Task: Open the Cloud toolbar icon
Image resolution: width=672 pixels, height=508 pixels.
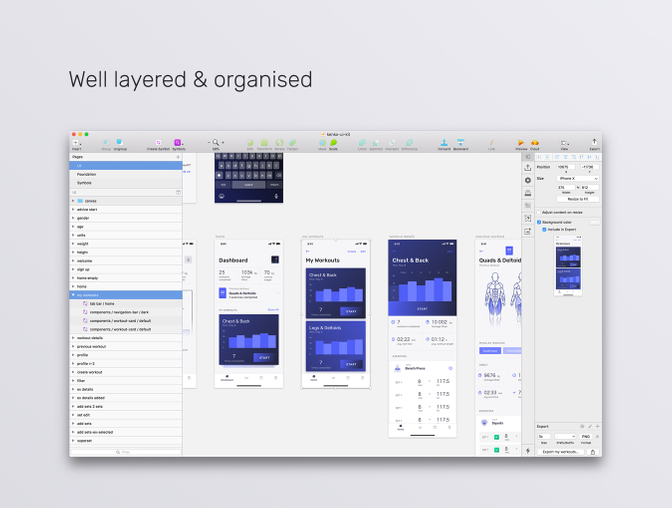Action: 535,143
